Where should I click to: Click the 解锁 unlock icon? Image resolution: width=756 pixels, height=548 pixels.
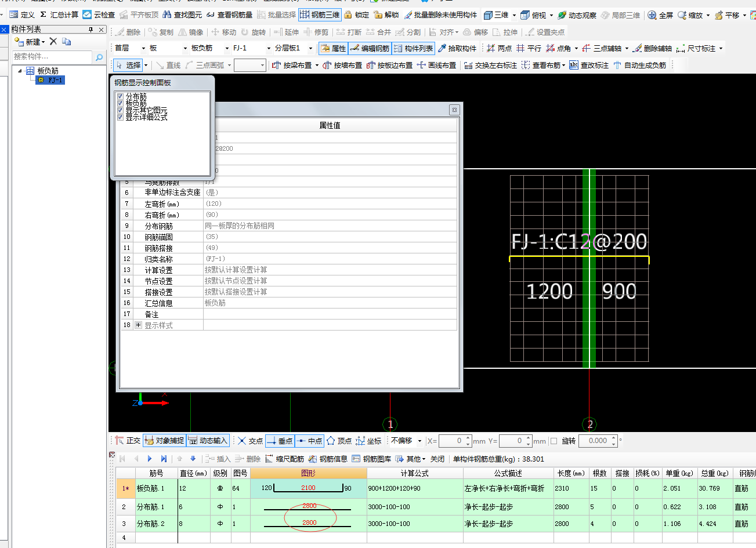click(387, 15)
